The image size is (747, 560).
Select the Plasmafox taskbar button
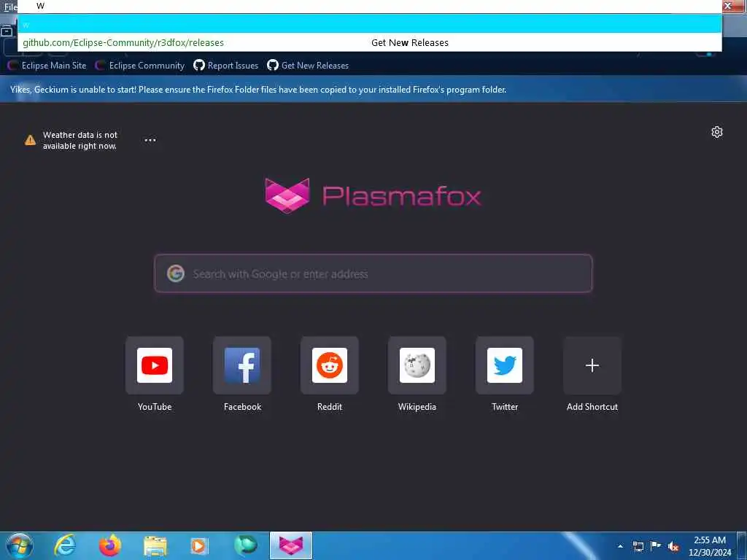291,545
